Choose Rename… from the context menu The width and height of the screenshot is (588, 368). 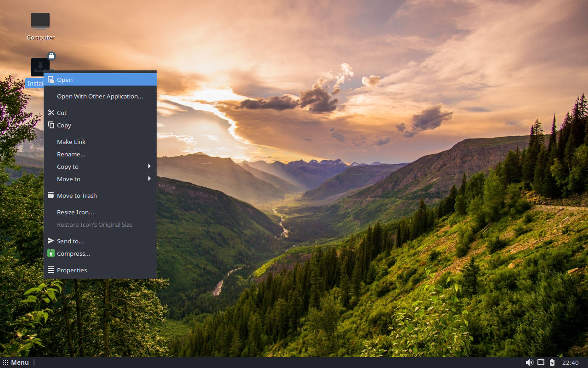coord(100,154)
